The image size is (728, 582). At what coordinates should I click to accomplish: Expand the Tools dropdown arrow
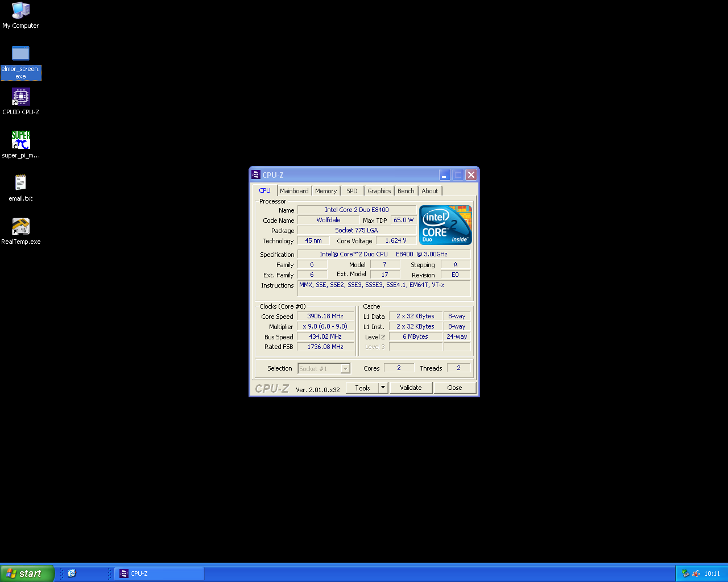(x=383, y=388)
